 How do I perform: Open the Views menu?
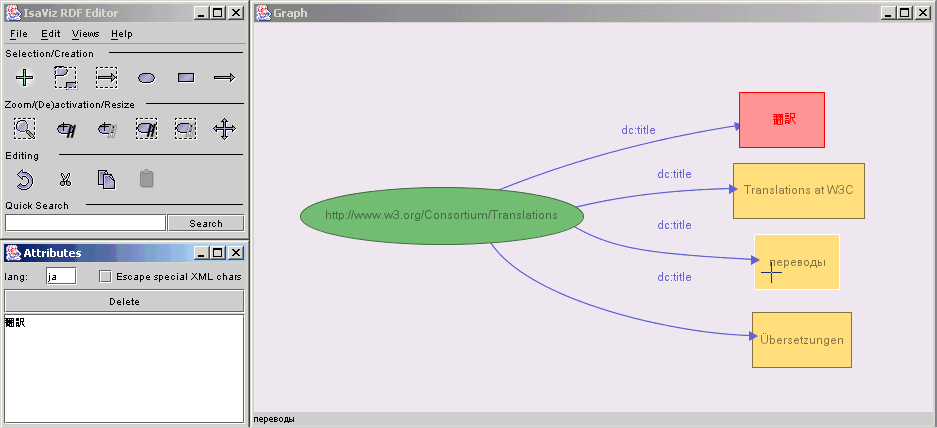tap(85, 34)
